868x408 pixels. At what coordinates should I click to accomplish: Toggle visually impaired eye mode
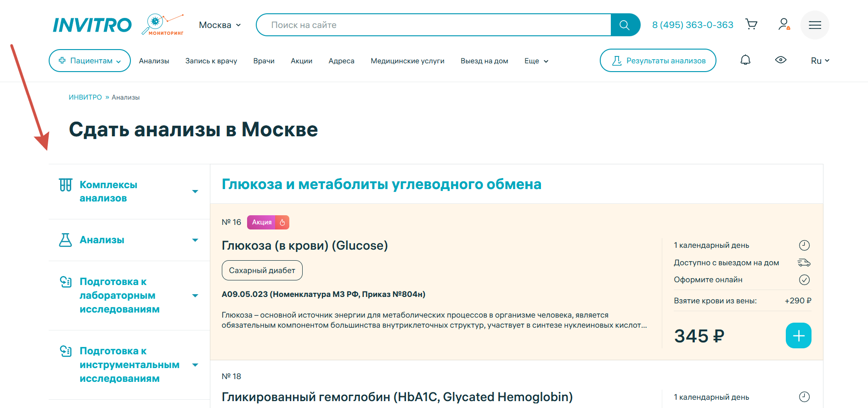pos(781,60)
